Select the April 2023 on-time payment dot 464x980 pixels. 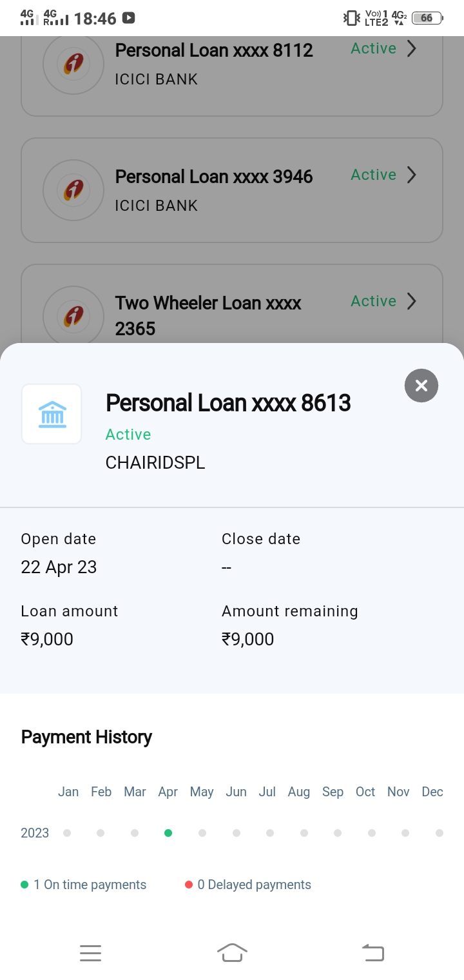(168, 833)
